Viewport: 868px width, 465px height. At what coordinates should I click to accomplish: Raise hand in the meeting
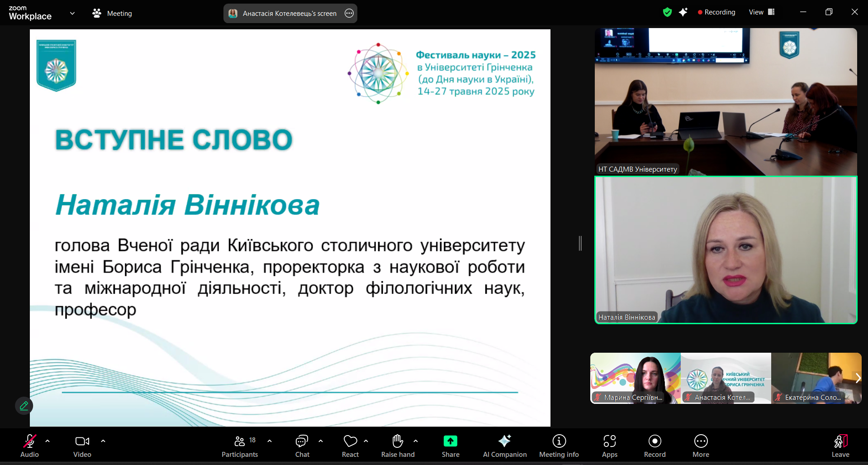398,446
